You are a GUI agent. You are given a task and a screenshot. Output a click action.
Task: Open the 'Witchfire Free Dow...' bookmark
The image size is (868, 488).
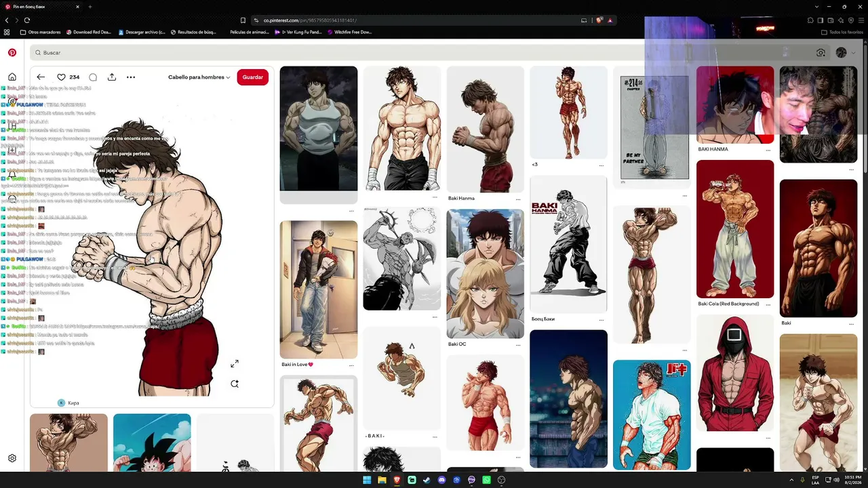(350, 32)
